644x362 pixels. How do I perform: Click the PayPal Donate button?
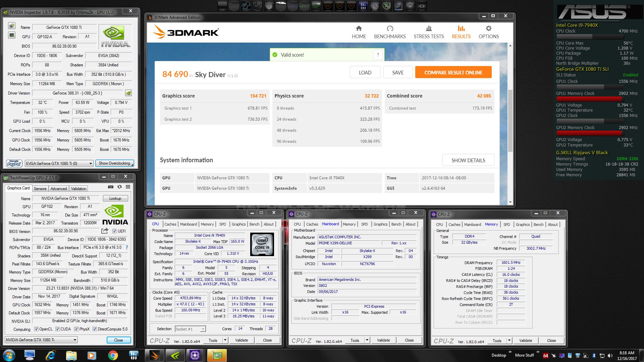(14, 163)
